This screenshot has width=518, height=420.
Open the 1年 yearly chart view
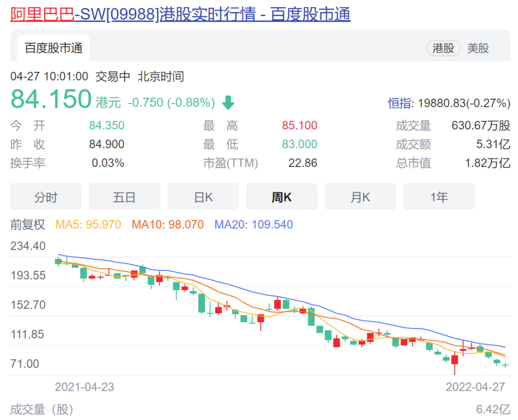439,196
